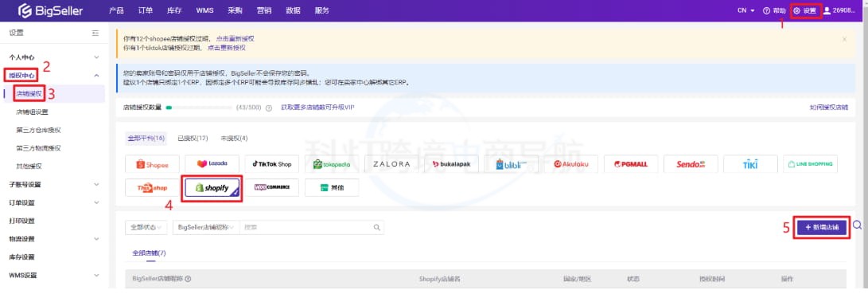868x294 pixels.
Task: Open 营销 in the top navigation
Action: point(264,10)
